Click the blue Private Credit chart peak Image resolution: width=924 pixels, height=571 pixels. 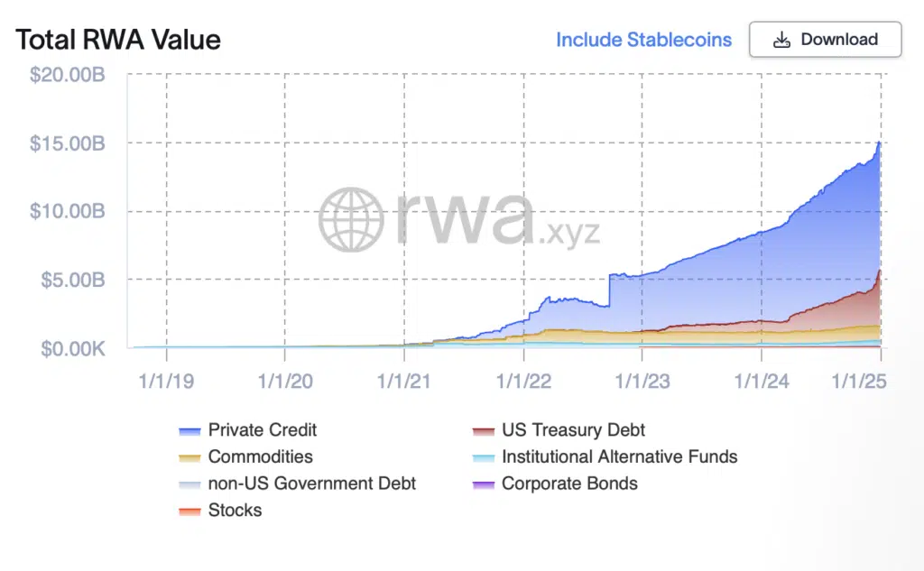coord(878,144)
